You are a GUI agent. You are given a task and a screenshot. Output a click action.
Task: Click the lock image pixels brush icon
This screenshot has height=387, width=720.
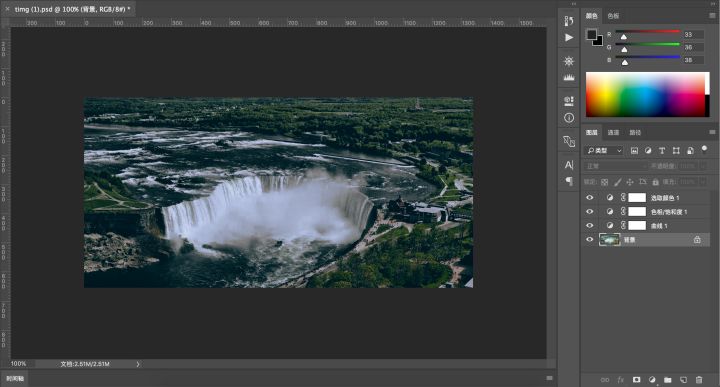pyautogui.click(x=618, y=182)
